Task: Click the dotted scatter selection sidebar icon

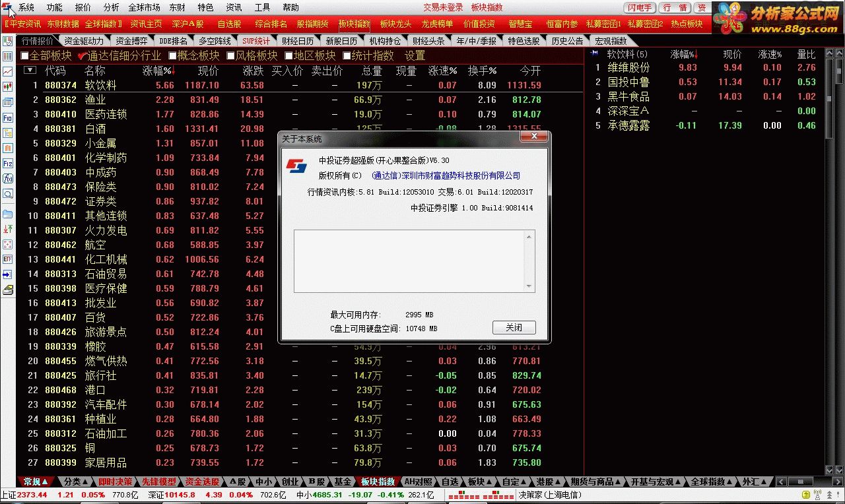Action: click(x=8, y=244)
